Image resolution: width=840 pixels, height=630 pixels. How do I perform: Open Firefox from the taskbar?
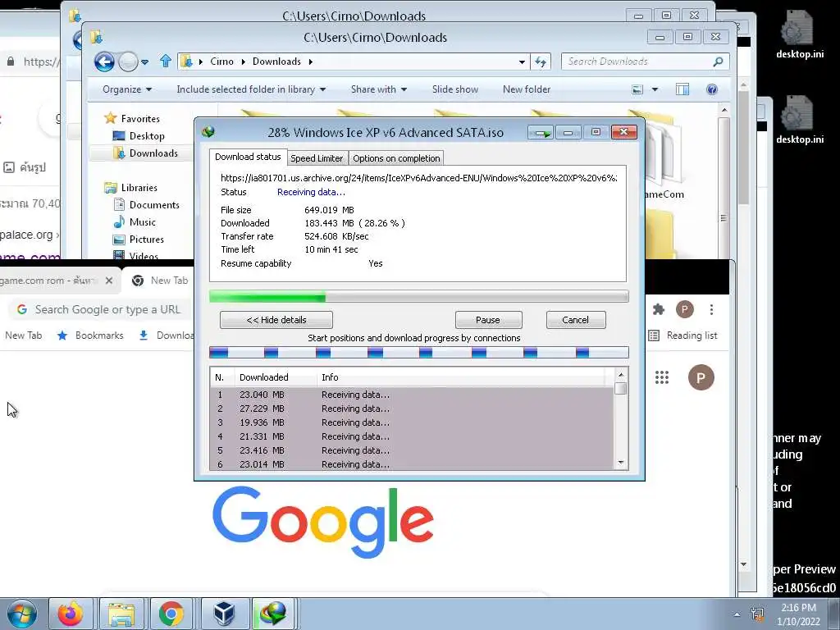tap(71, 614)
